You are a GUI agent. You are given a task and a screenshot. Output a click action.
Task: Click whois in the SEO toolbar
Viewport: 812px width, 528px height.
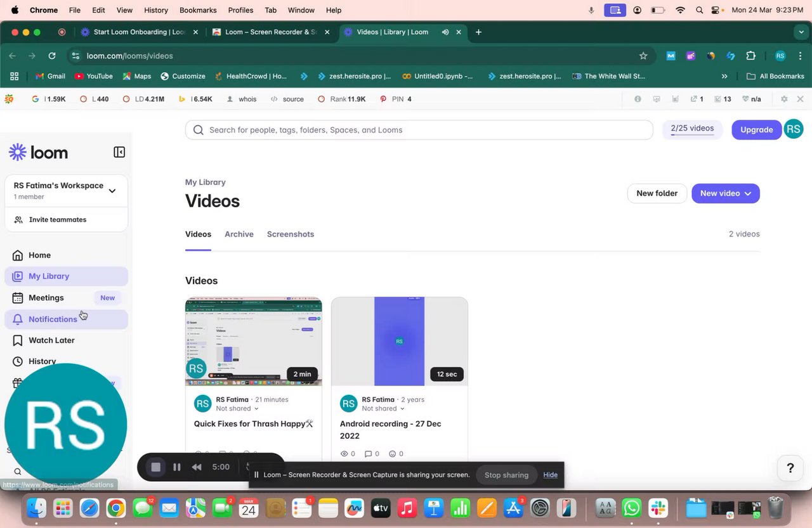(242, 99)
